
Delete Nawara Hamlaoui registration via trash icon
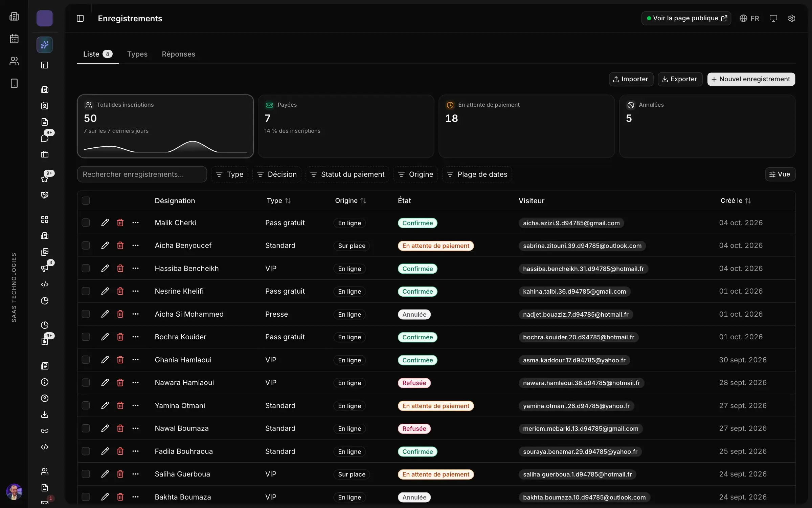click(x=120, y=382)
